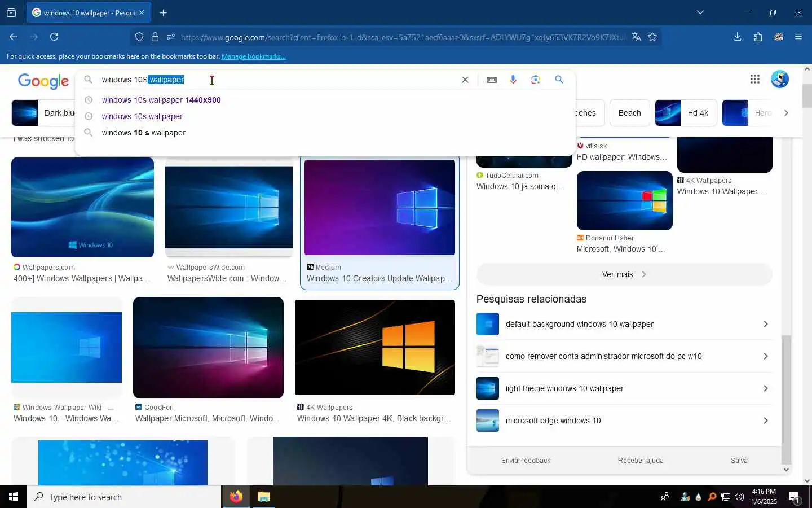Click the Firefox forward arrow
This screenshot has width=812, height=508.
coord(34,37)
